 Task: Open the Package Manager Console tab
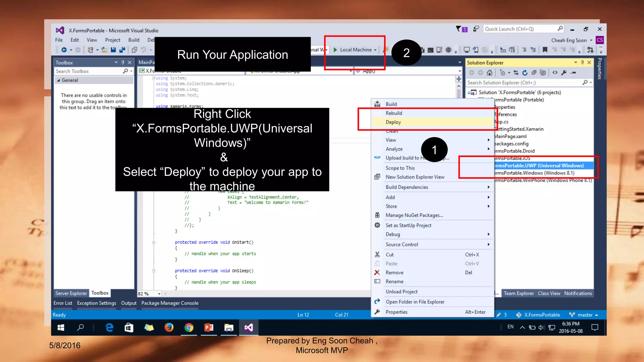point(170,303)
